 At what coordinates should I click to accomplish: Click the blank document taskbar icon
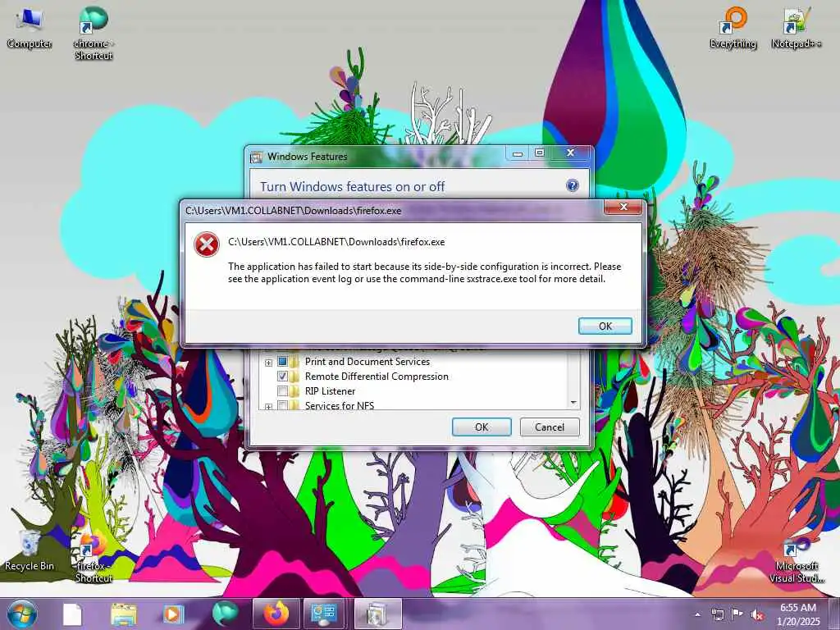tap(72, 614)
